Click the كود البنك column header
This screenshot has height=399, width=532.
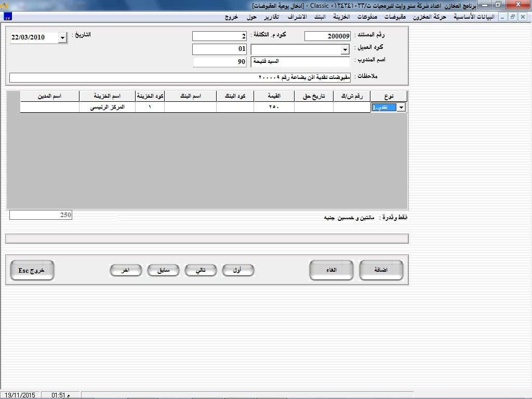(x=235, y=96)
